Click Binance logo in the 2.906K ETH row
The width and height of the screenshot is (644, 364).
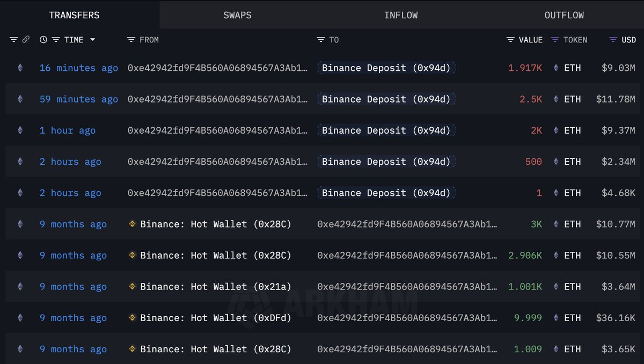click(133, 255)
